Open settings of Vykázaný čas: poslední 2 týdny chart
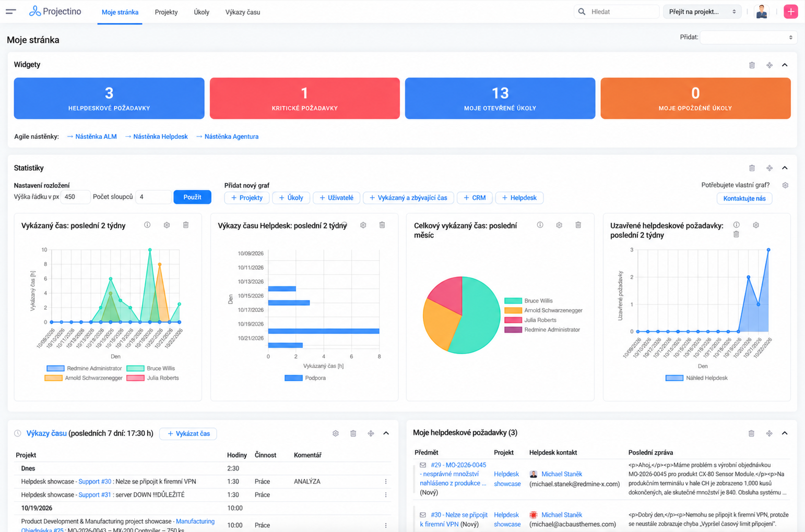The height and width of the screenshot is (532, 805). point(167,225)
